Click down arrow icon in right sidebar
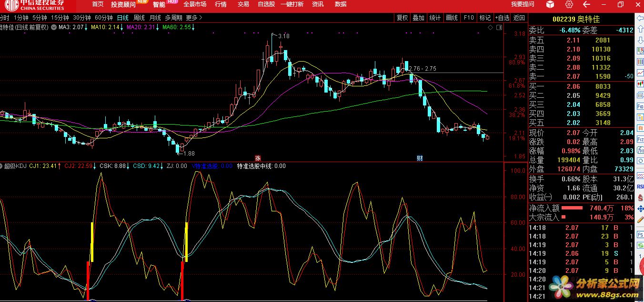This screenshot has width=644, height=302. pos(640,40)
